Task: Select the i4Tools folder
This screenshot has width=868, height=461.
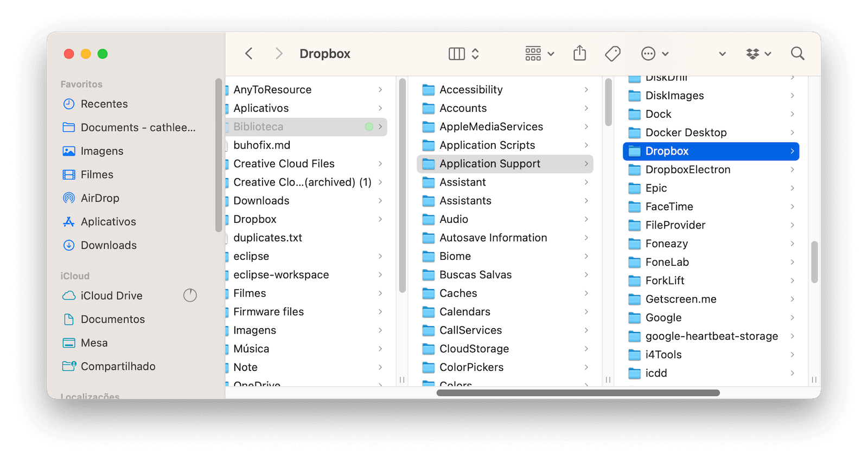Action: (711, 355)
